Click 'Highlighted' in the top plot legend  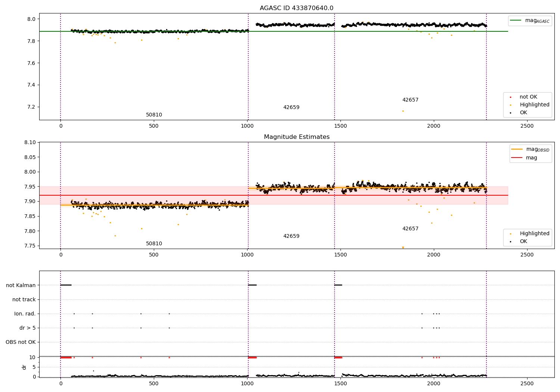[x=534, y=105]
